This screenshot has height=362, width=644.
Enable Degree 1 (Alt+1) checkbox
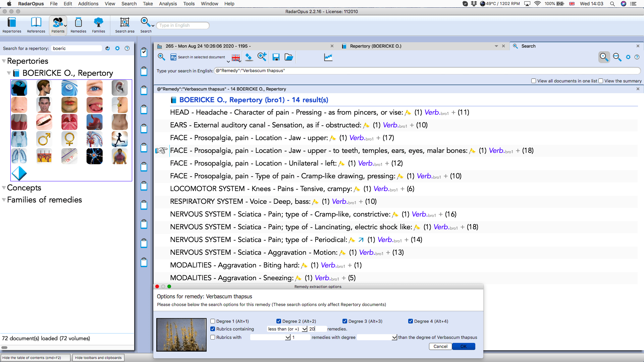point(213,321)
